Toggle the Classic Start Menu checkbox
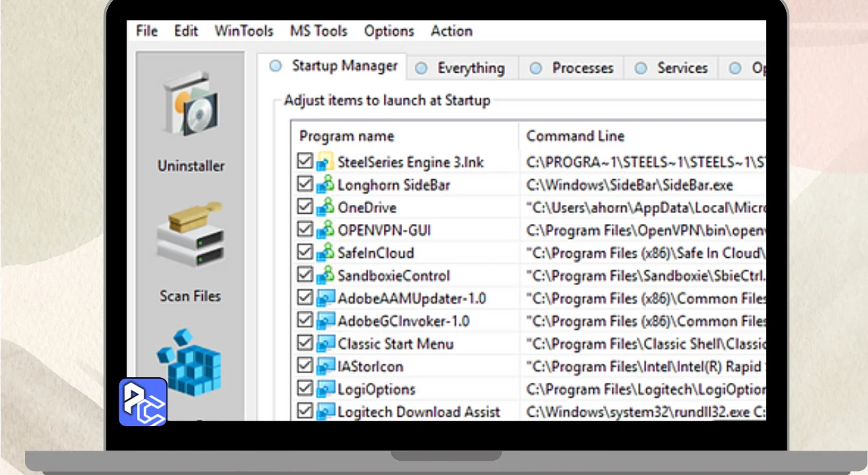 (x=305, y=343)
